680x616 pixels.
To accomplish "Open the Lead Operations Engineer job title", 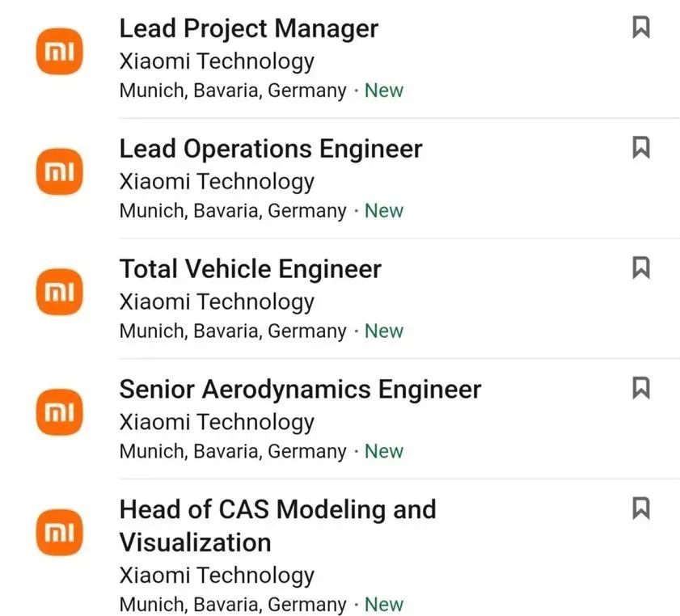I will point(271,149).
